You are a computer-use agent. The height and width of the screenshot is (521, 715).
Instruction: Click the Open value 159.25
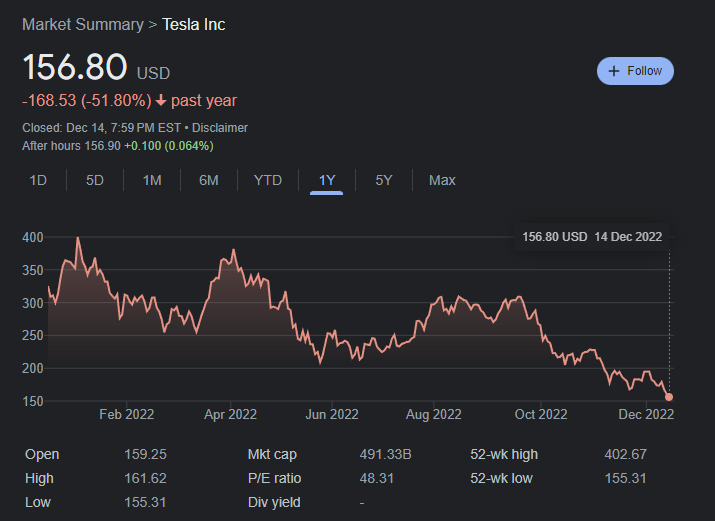pyautogui.click(x=145, y=454)
